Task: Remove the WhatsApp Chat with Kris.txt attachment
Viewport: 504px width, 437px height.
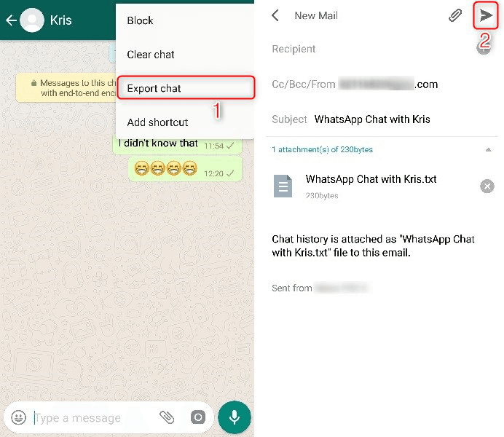Action: tap(487, 186)
